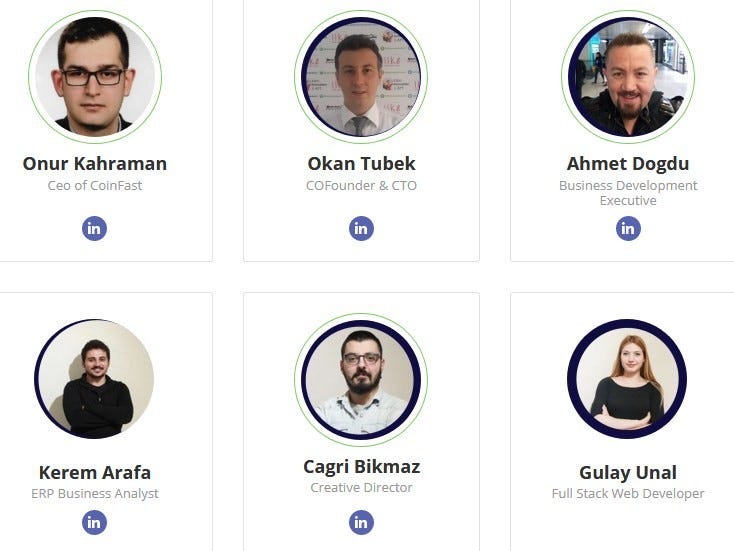Click Cagri Bikmaz's profile photo
Screen dimensions: 734x551
tap(361, 380)
